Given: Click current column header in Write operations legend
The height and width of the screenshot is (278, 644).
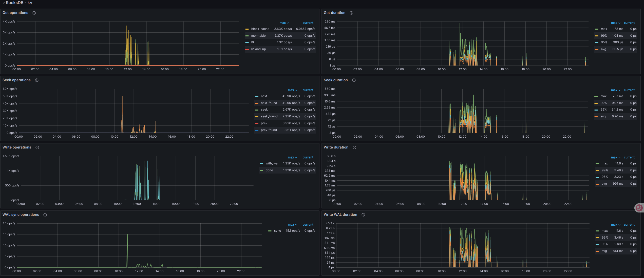Looking at the screenshot, I should point(308,157).
